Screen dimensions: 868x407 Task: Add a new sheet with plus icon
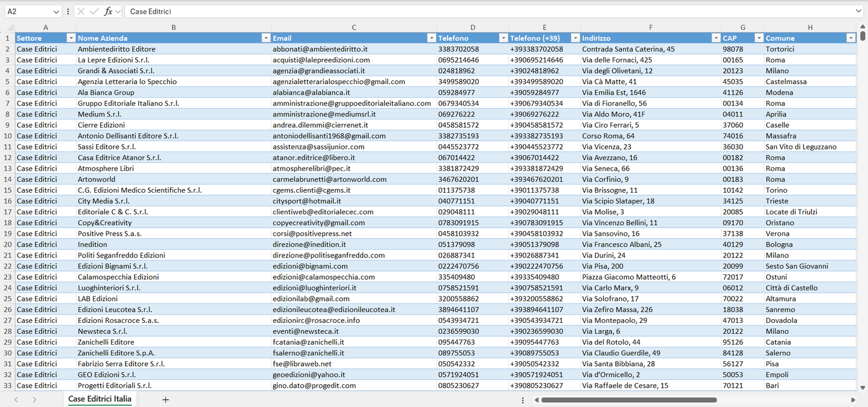(x=166, y=400)
